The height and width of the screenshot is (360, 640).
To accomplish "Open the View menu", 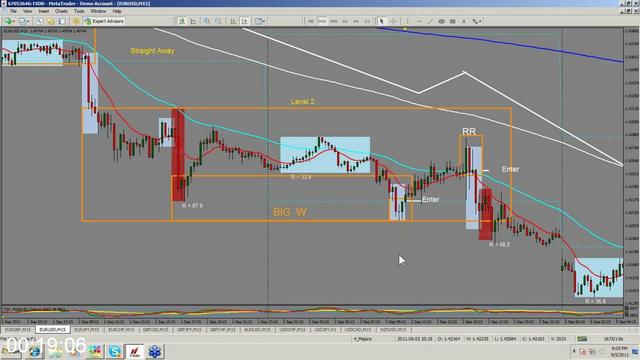I will tap(27, 11).
